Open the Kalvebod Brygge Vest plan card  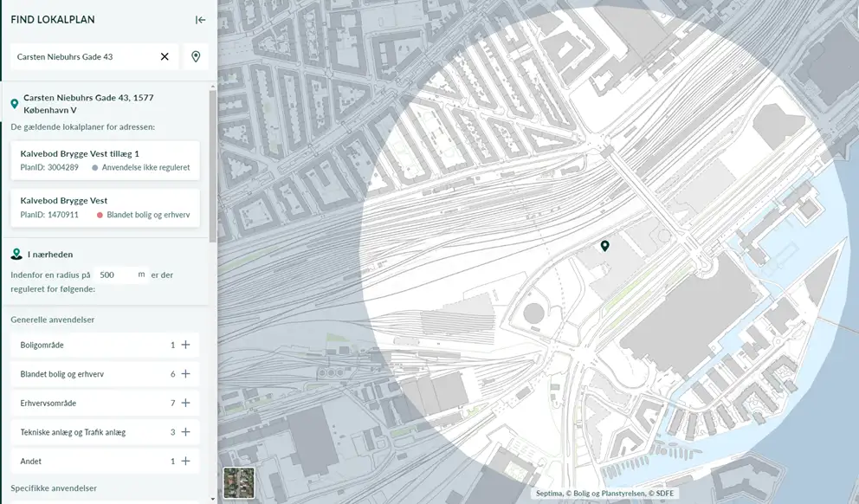[105, 207]
